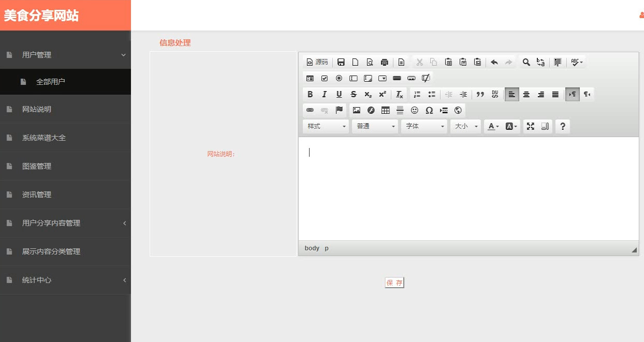Insert a selection field element
644x342 pixels.
coord(383,78)
